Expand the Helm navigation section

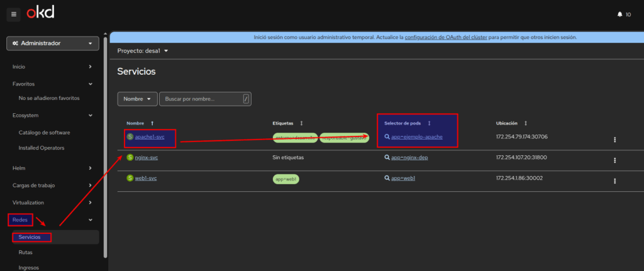point(53,168)
